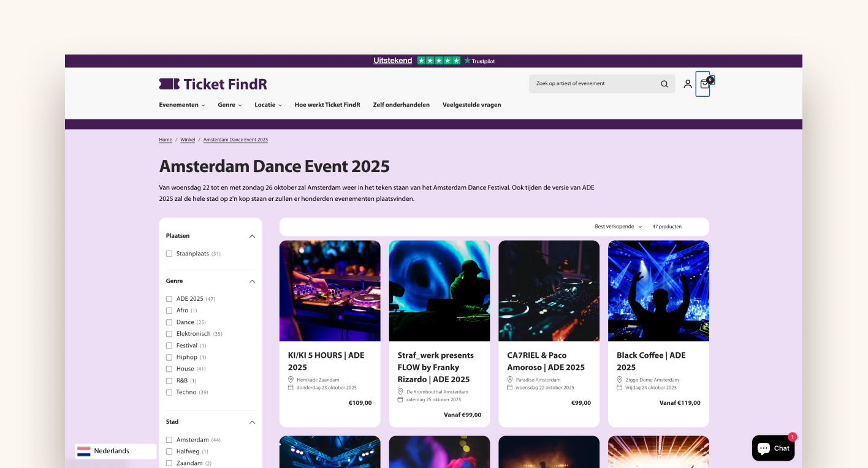Screen dimensions: 868x468
Task: Collapse the Genre filter section
Action: [252, 281]
